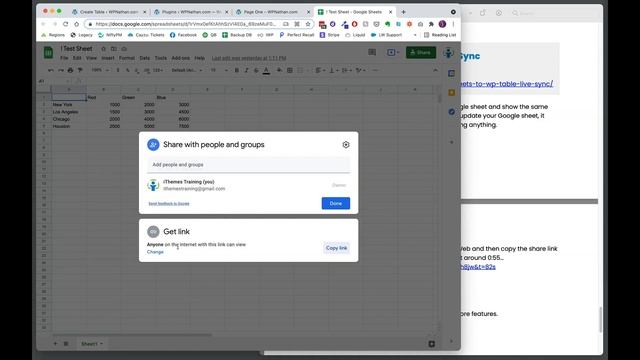Open Tasks side panel icon

point(451,111)
